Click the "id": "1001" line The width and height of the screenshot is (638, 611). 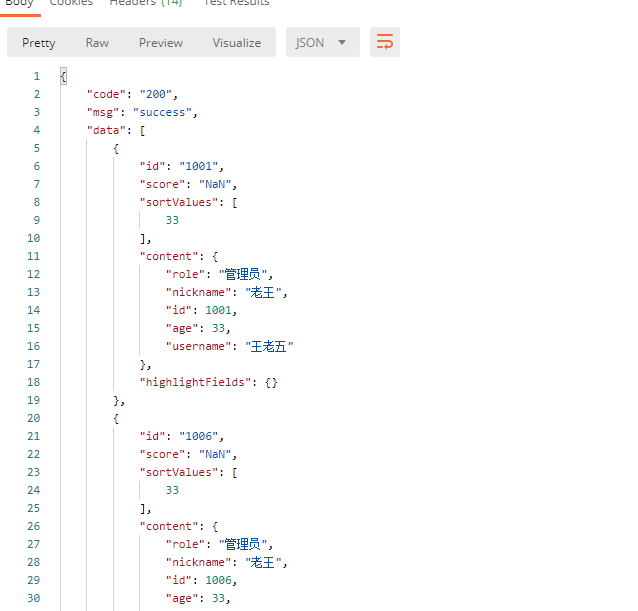click(181, 166)
